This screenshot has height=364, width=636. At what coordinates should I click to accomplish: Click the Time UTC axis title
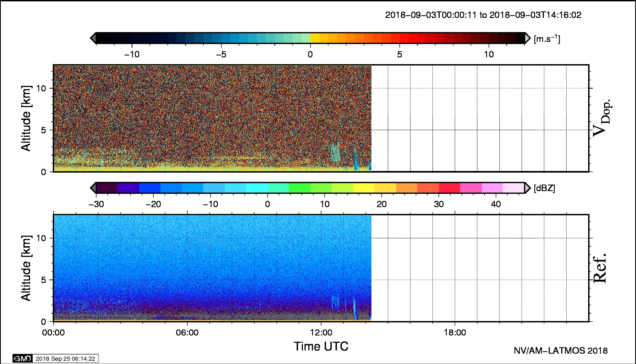pyautogui.click(x=321, y=346)
